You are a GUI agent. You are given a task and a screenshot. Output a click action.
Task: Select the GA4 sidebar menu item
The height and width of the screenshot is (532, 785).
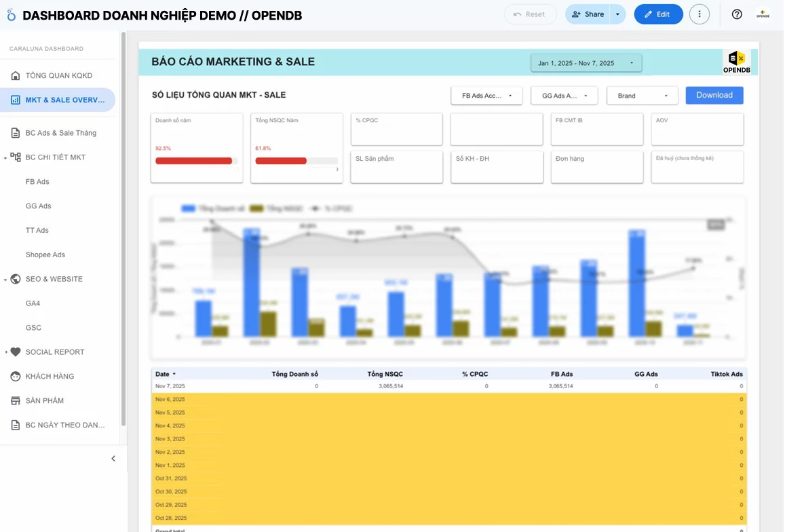tap(33, 303)
